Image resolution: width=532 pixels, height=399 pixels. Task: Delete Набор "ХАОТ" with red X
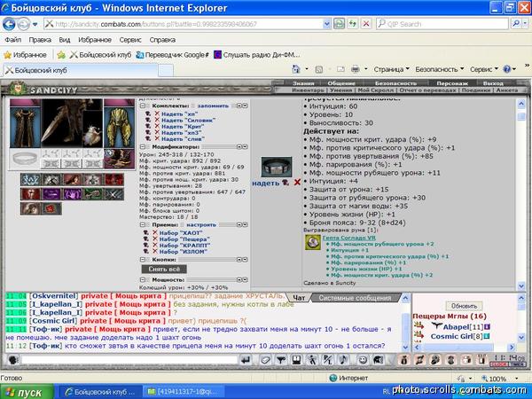tap(154, 232)
